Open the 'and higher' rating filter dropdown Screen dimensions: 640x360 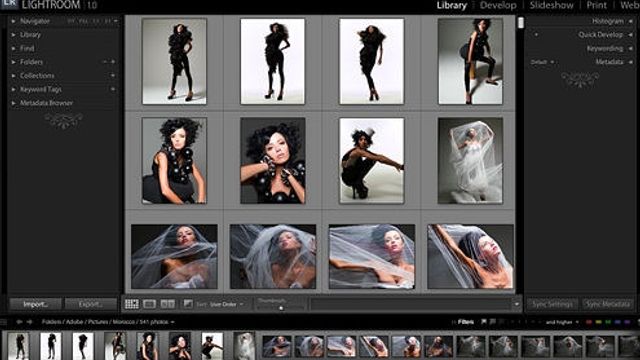tap(562, 322)
